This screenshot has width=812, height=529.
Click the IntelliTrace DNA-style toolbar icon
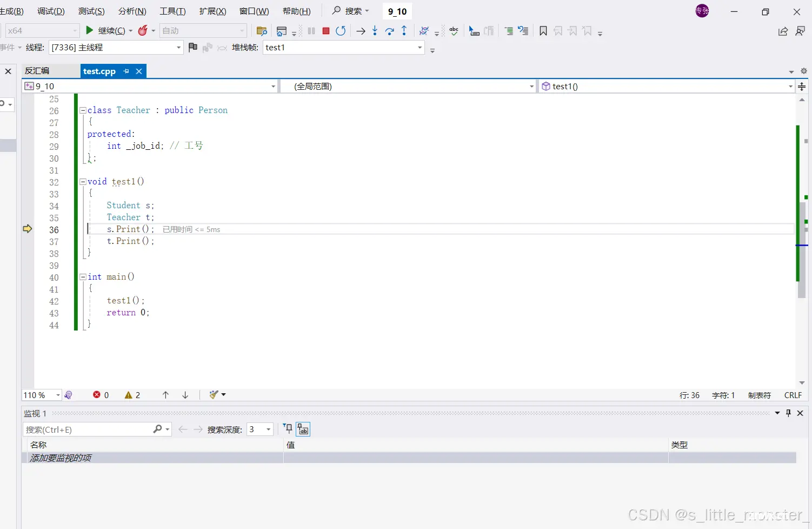(x=424, y=31)
